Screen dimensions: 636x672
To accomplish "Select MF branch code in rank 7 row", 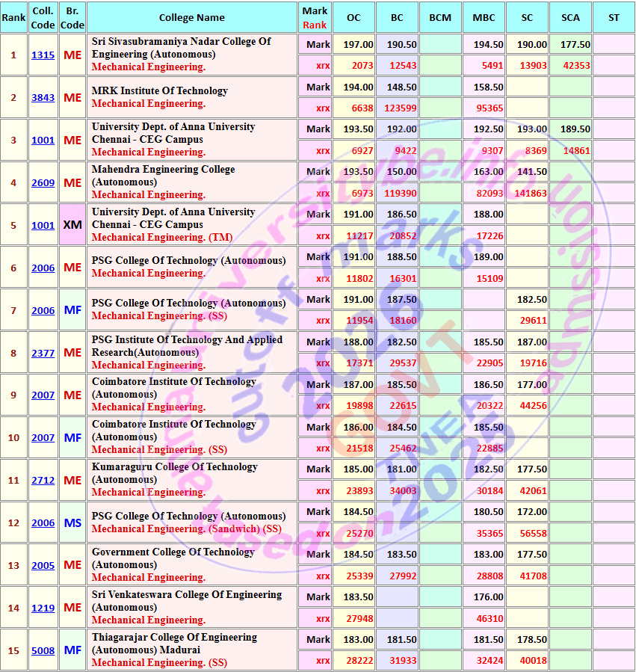I will [72, 310].
